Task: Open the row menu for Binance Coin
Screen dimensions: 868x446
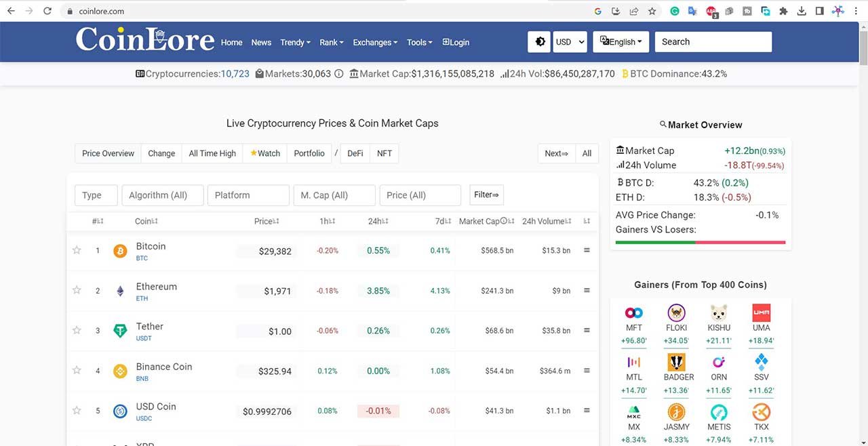Action: [587, 370]
